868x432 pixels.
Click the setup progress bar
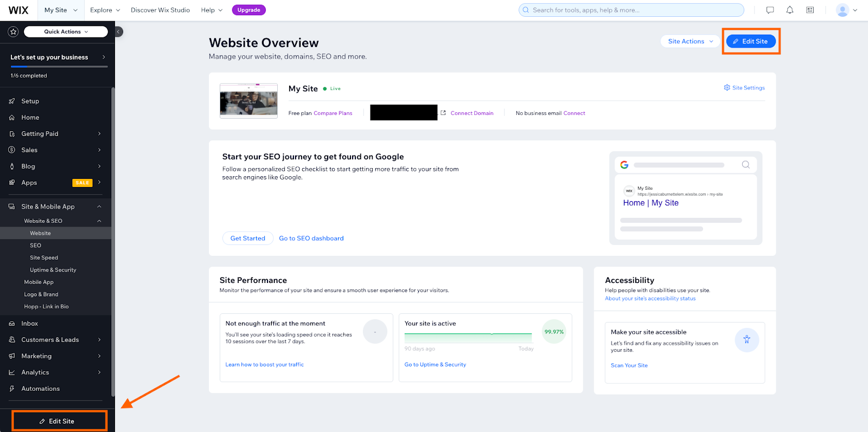pyautogui.click(x=59, y=67)
